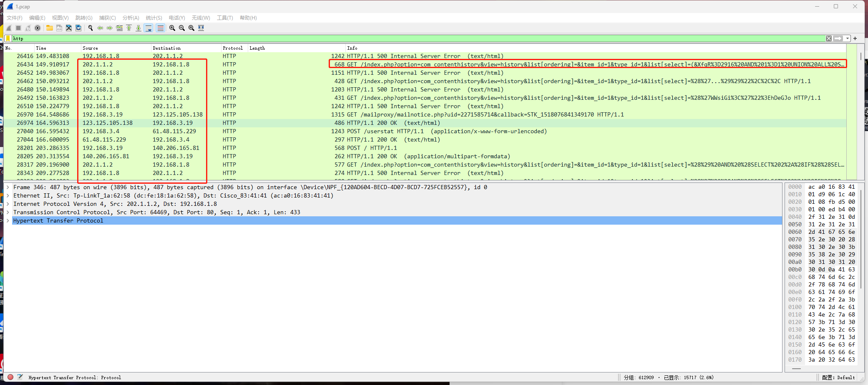
Task: Apply display filter arrow button
Action: [x=838, y=38]
